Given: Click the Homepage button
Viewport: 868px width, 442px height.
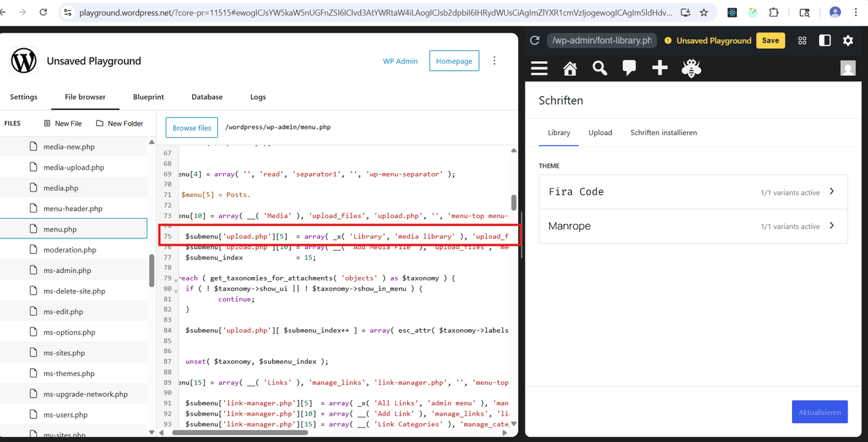Looking at the screenshot, I should 454,60.
